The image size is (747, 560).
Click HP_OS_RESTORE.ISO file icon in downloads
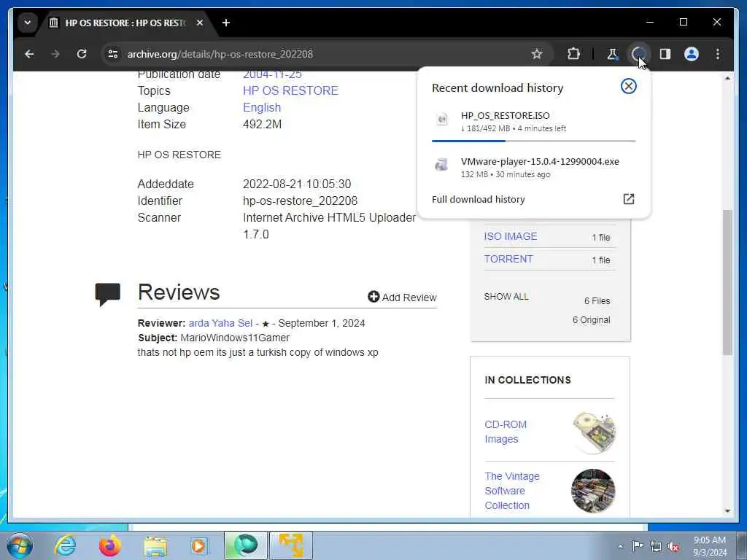442,119
